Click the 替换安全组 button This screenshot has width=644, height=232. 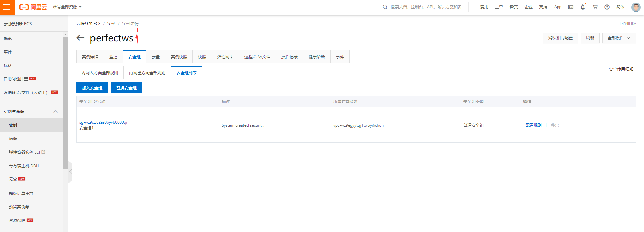[x=126, y=88]
